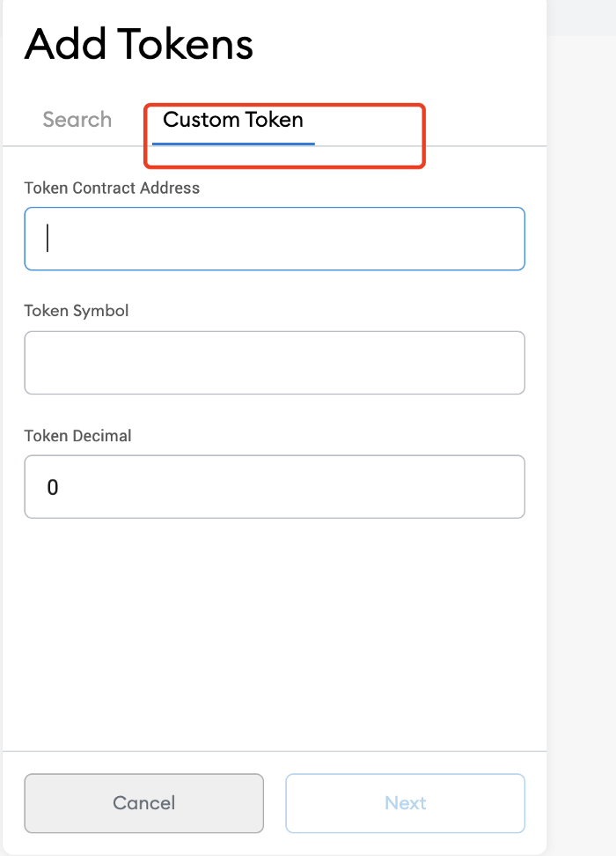Click the red highlight box's right edge

(423, 136)
